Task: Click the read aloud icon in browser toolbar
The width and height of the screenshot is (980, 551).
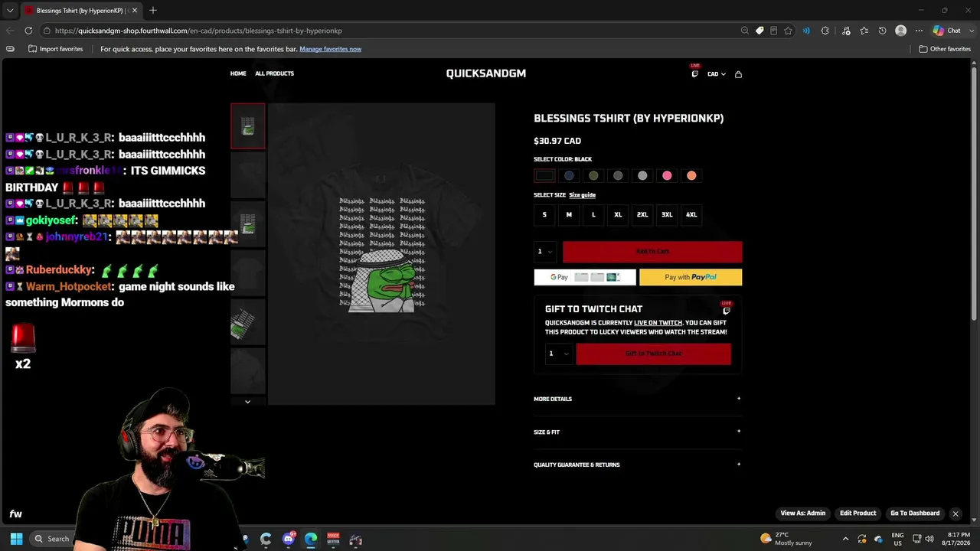Action: 806,31
